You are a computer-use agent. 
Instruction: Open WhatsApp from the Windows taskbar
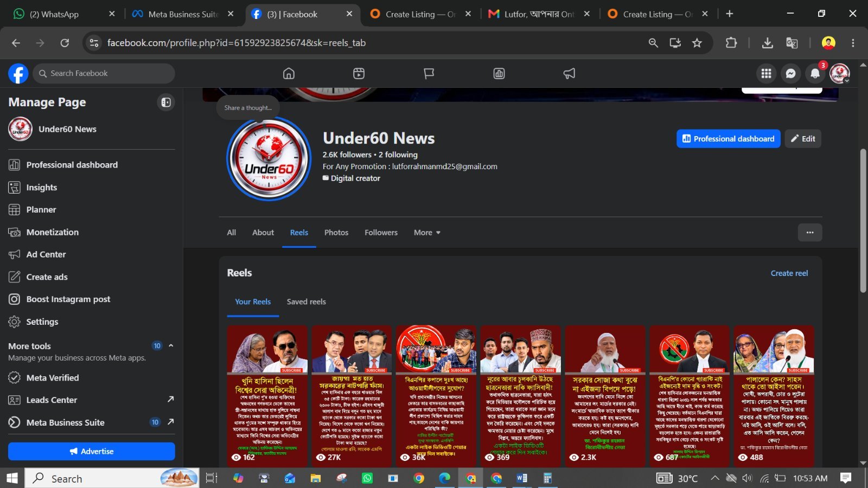[x=367, y=478]
